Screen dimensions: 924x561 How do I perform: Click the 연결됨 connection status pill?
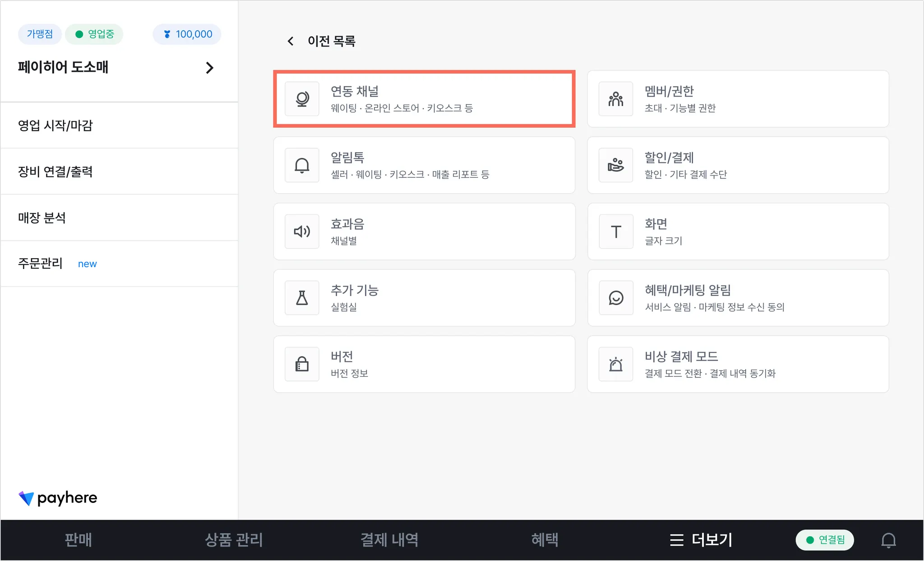(825, 540)
